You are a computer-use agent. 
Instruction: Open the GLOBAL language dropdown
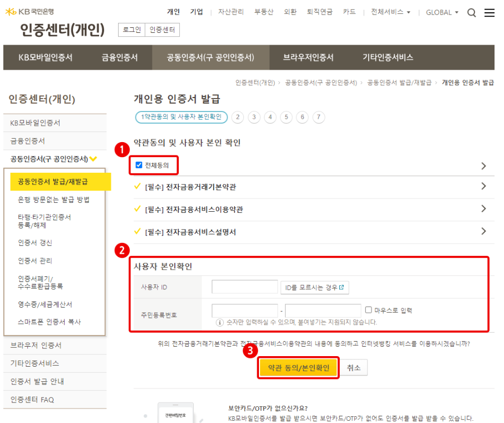[442, 13]
